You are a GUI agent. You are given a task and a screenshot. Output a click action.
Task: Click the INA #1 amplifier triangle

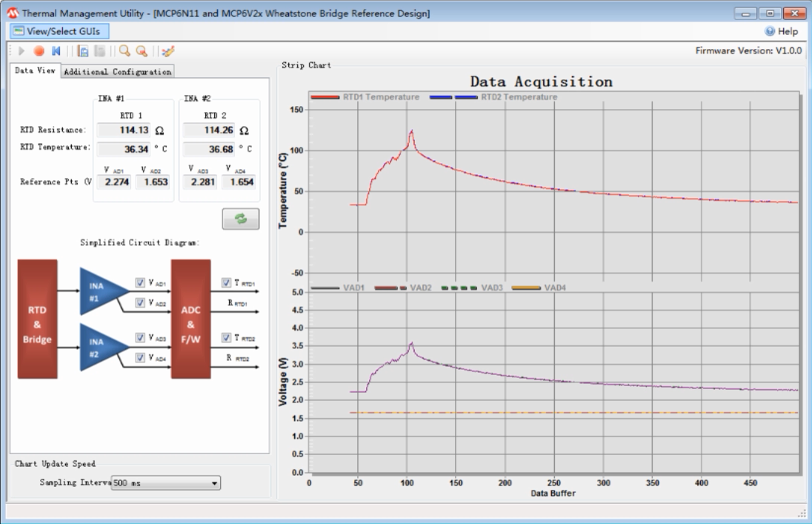tap(102, 291)
